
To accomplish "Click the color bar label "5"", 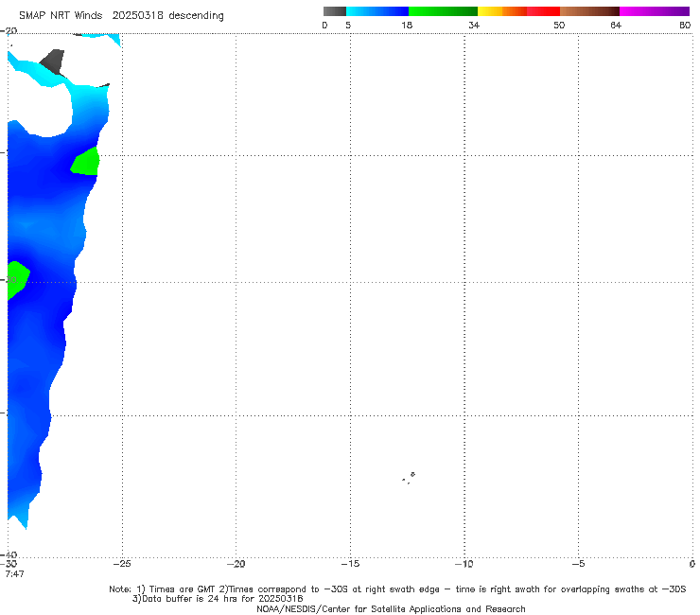I will (348, 26).
